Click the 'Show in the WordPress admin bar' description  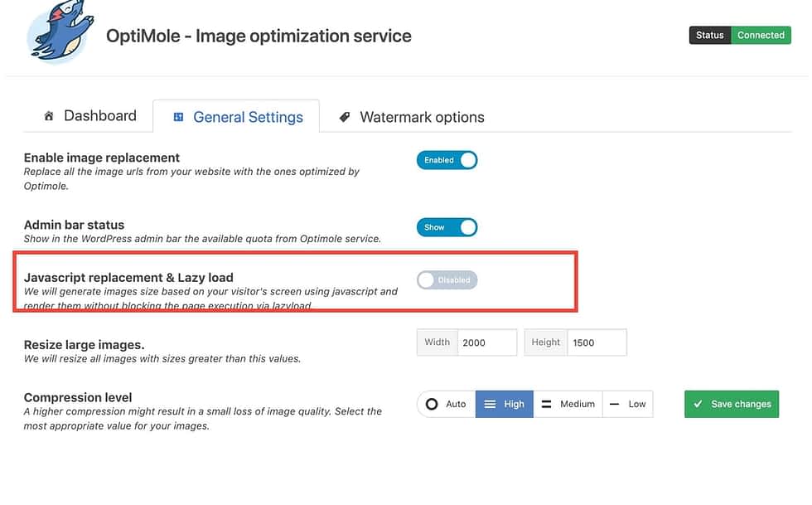click(202, 239)
